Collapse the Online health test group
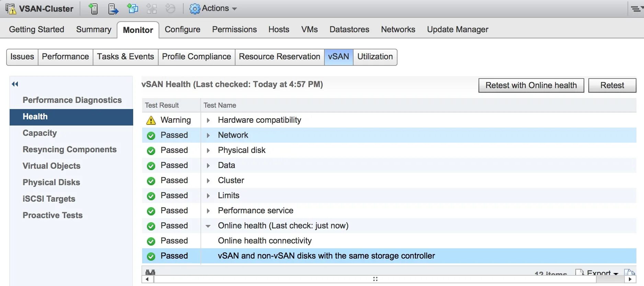The image size is (644, 286). tap(208, 226)
